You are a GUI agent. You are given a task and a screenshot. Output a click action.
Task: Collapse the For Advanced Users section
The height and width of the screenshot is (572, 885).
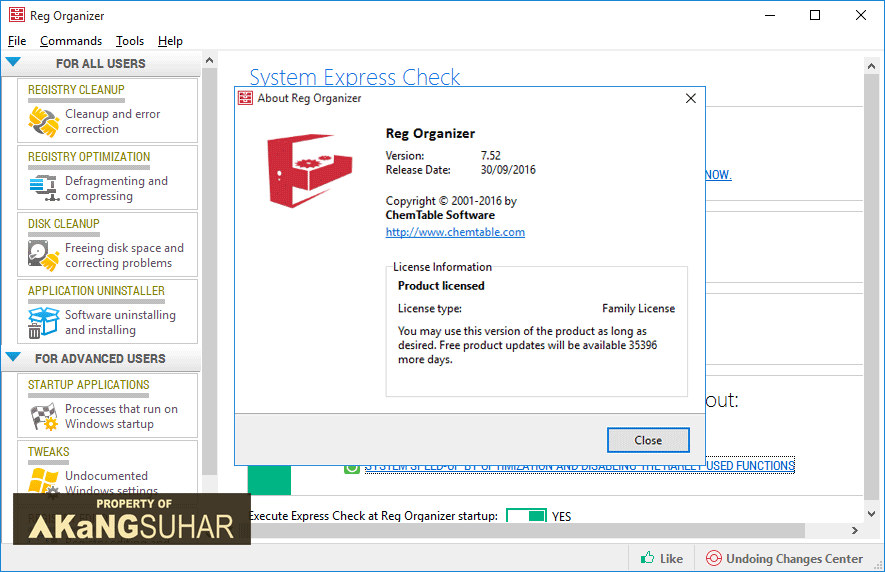pyautogui.click(x=13, y=357)
